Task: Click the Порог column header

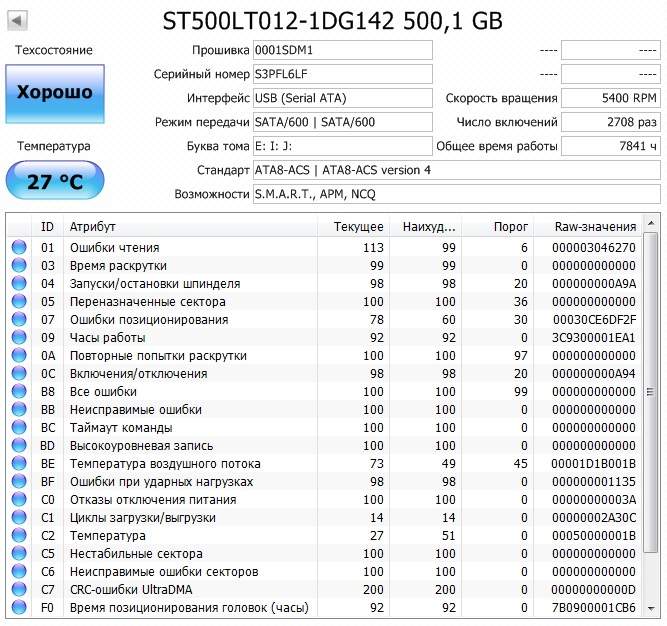Action: [497, 227]
